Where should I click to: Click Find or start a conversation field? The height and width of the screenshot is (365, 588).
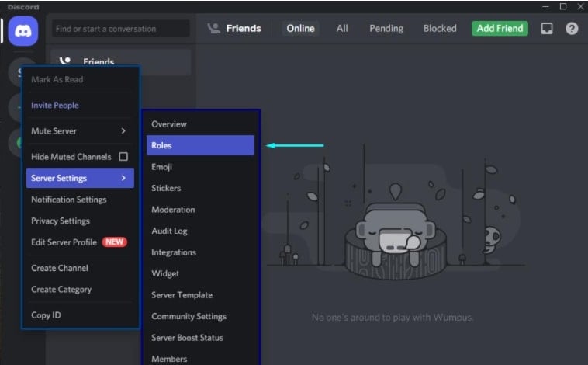(x=120, y=29)
